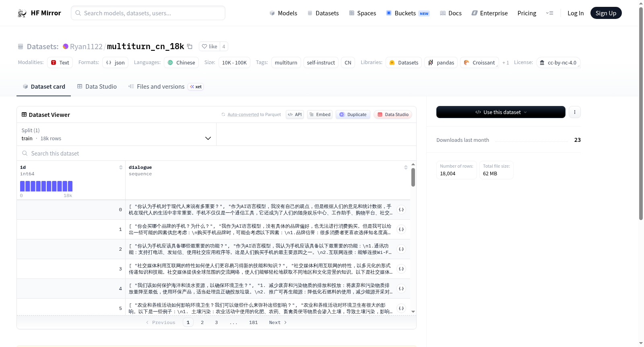The image size is (644, 347).
Task: Click the dataset table vertical scrollbar
Action: 413,177
